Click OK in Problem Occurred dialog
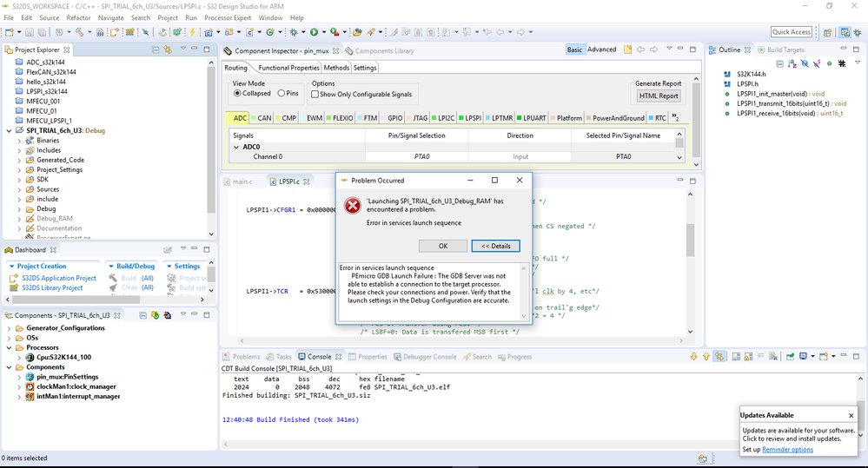The height and width of the screenshot is (468, 868). pos(443,247)
